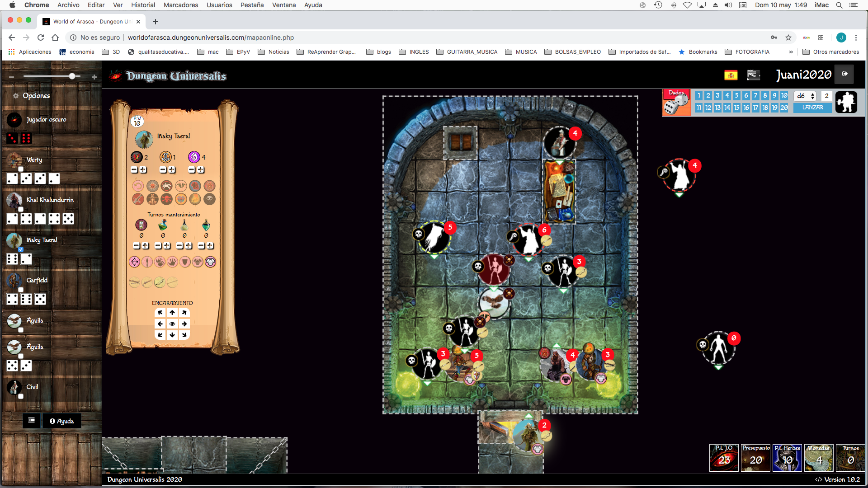Viewport: 868px width, 488px height.
Task: Open the Marcadores menu
Action: tap(181, 5)
